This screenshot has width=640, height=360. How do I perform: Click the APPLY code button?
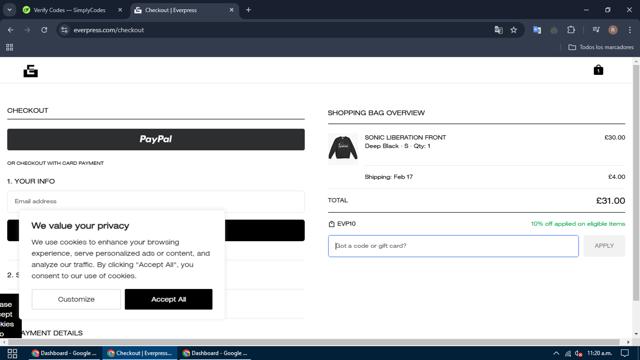coord(604,246)
